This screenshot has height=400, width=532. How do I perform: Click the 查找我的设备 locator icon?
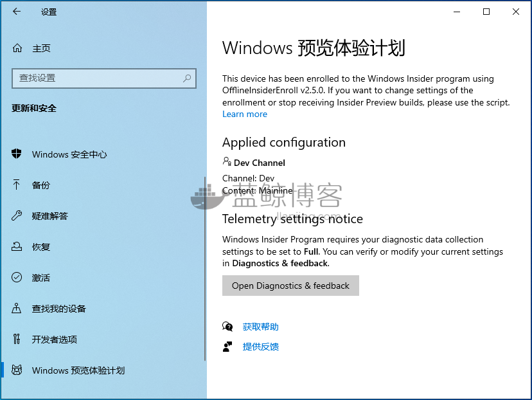[16, 308]
